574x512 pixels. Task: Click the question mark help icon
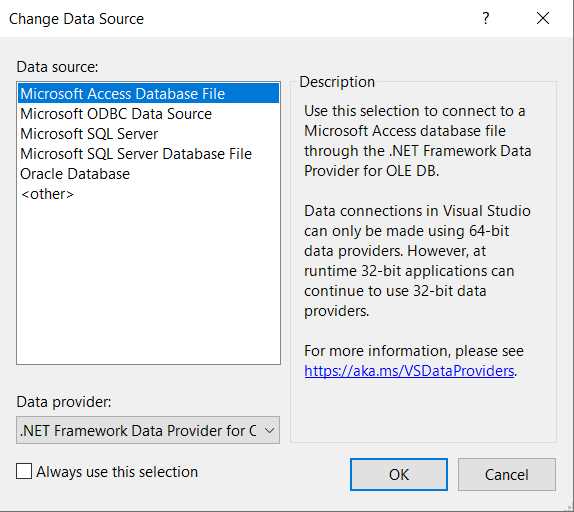click(485, 18)
